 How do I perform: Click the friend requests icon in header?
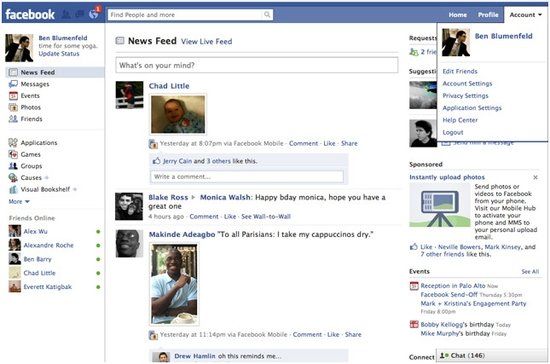(66, 14)
